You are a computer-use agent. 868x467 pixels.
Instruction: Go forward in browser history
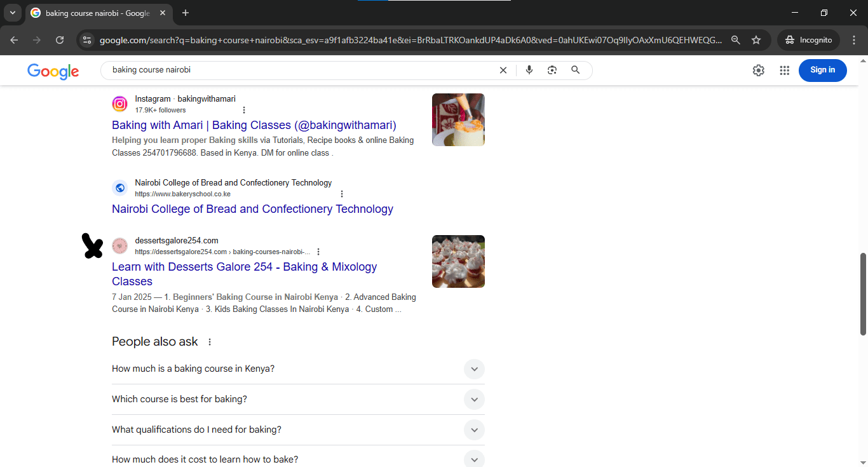pos(37,40)
